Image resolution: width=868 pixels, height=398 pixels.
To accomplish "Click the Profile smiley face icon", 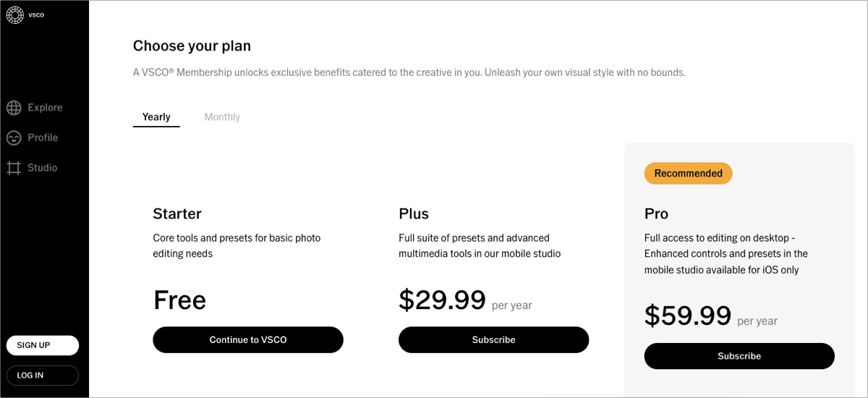I will pos(14,138).
